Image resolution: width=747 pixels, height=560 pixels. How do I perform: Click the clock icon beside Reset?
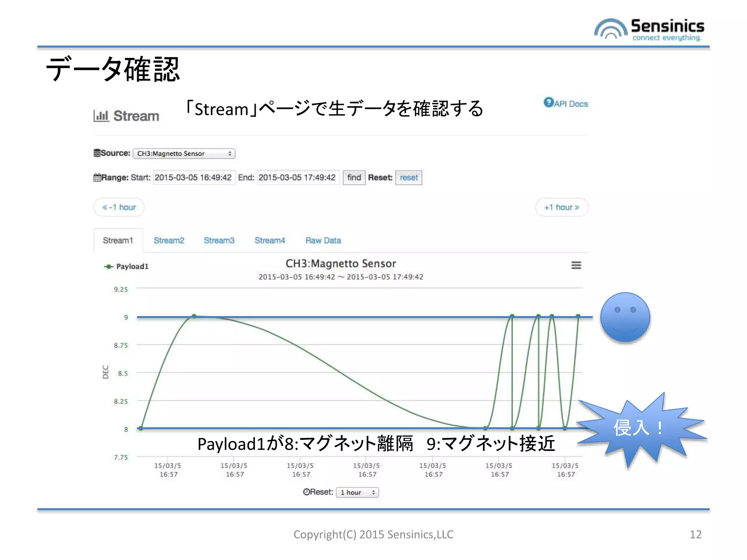click(x=306, y=492)
